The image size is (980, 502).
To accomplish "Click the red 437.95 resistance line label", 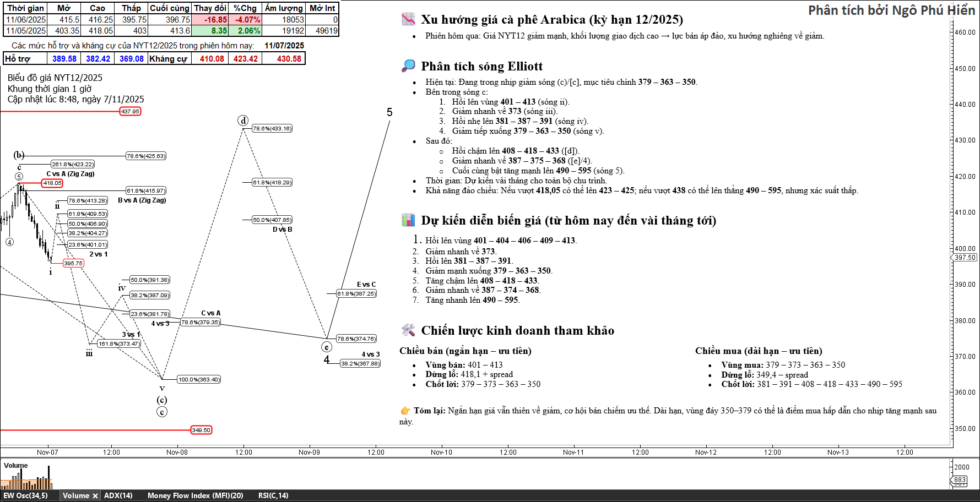I will click(x=131, y=112).
